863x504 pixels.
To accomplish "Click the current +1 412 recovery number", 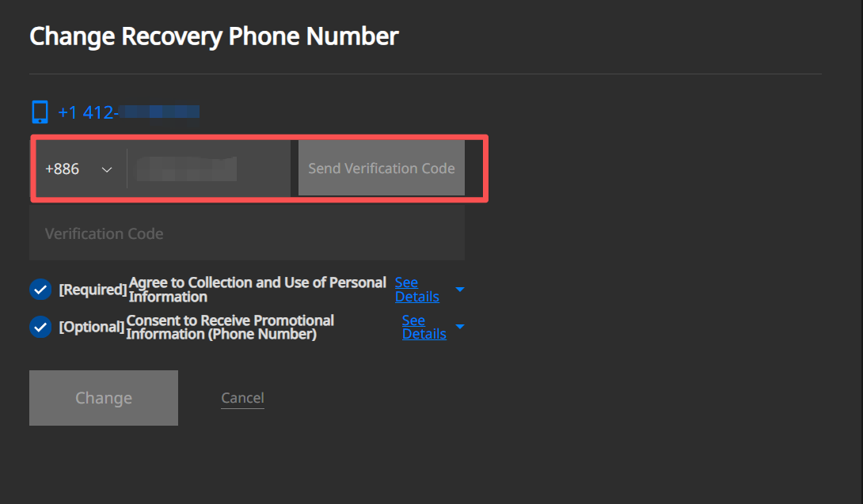I will tap(128, 112).
